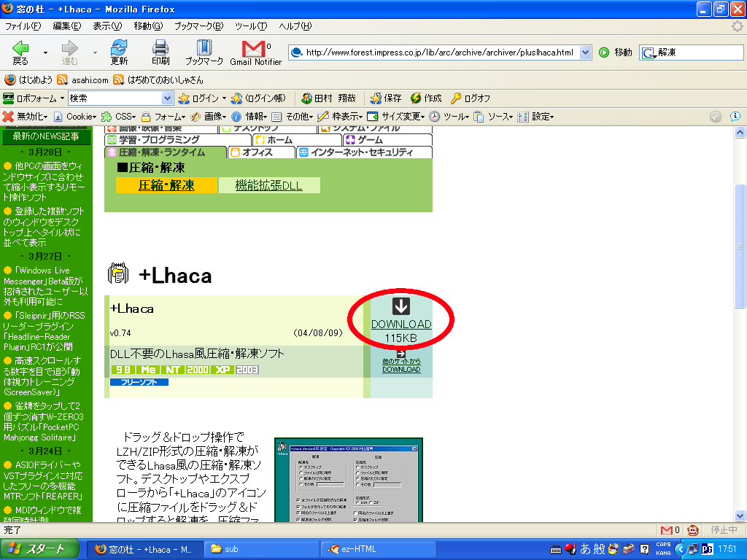Open the IME keyboard pad icon in taskbar
747x560 pixels.
(555, 550)
